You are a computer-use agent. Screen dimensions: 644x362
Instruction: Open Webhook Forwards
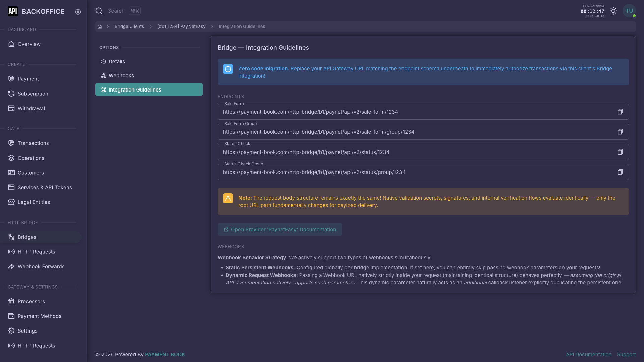pos(41,266)
